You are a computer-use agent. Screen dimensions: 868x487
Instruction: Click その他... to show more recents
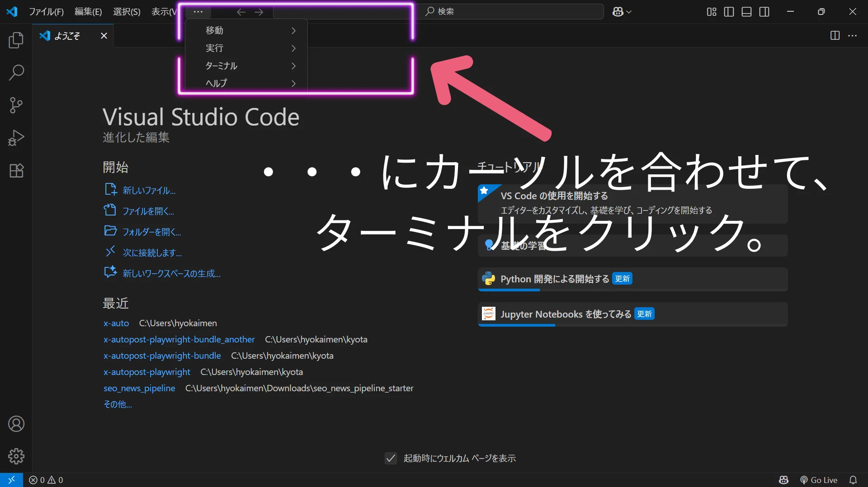pyautogui.click(x=118, y=404)
